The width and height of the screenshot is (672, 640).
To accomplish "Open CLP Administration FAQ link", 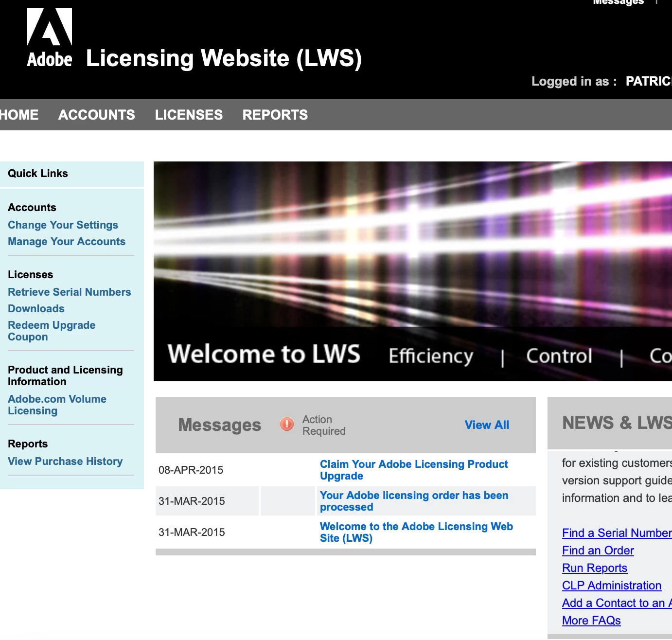I will (612, 586).
